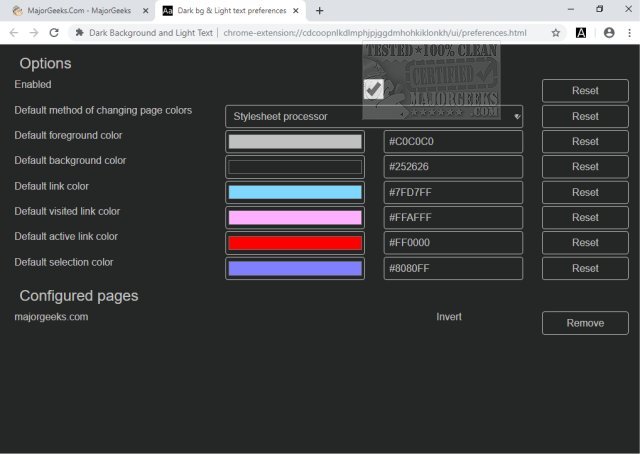Go forward with the browser forward arrow
The height and width of the screenshot is (454, 640).
(33, 33)
